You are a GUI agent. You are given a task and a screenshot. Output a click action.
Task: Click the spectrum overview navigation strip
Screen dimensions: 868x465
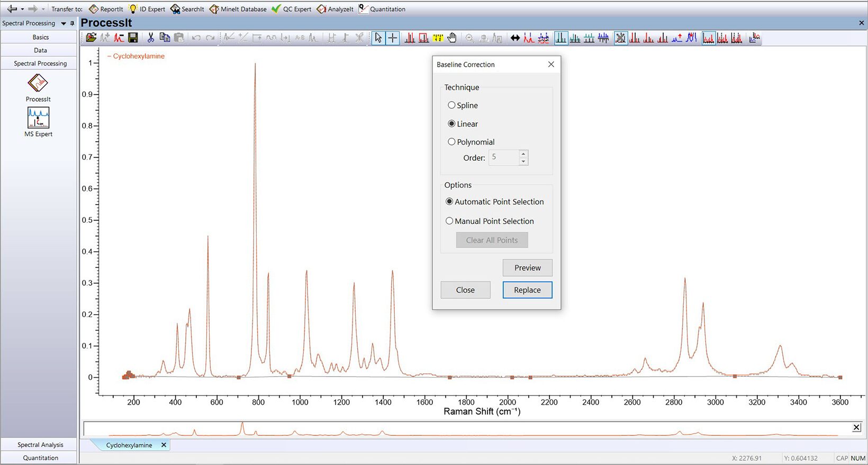point(466,428)
